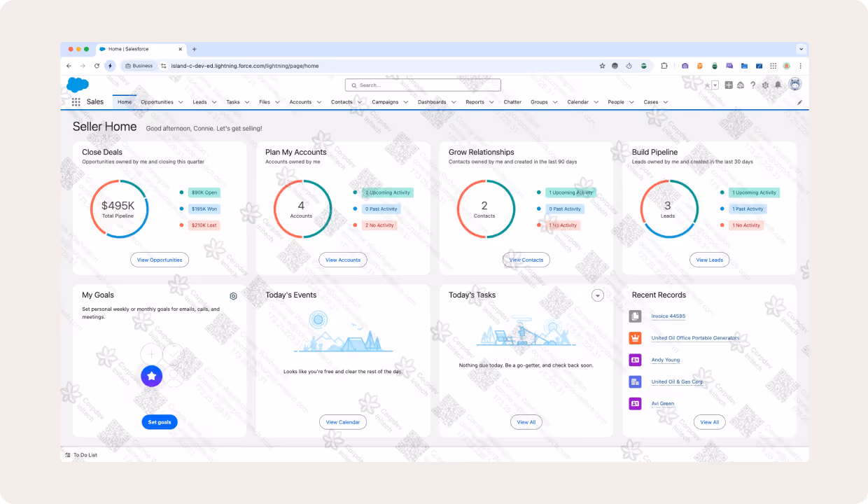Click the browser address bar URL

point(245,66)
